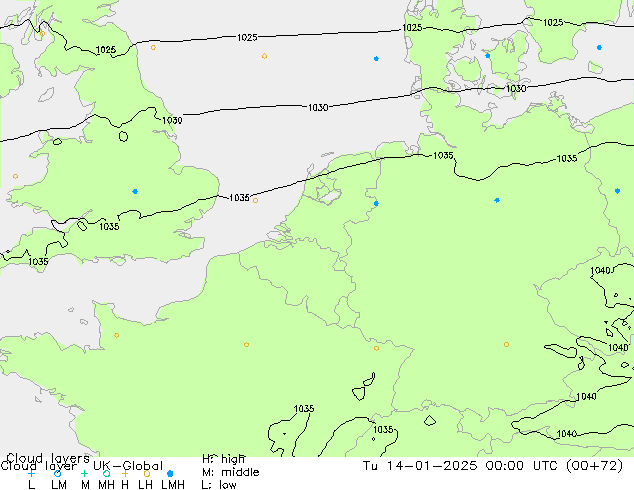Viewport: 634px width, 490px height.
Task: Click the 1040 label just above the bottom-edge one
Action: tap(586, 397)
